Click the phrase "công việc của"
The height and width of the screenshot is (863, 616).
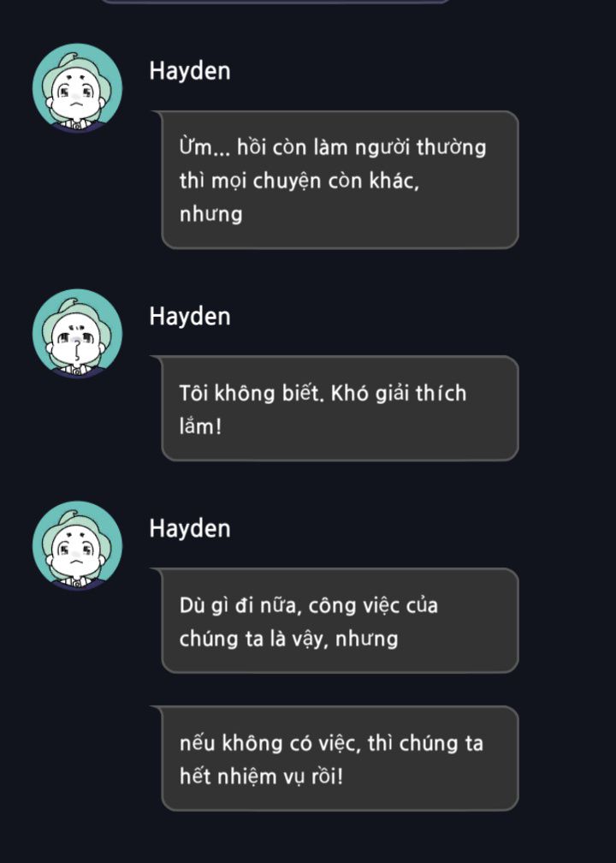(x=373, y=606)
